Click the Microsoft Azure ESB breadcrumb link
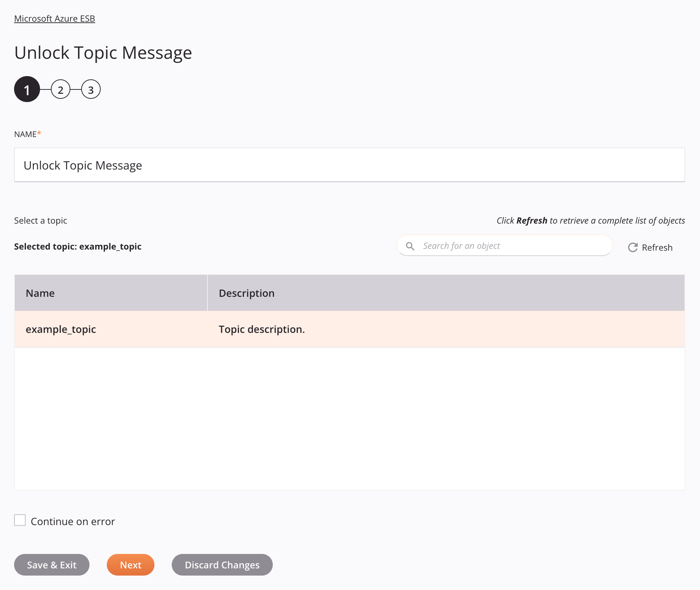700x590 pixels. click(x=54, y=18)
